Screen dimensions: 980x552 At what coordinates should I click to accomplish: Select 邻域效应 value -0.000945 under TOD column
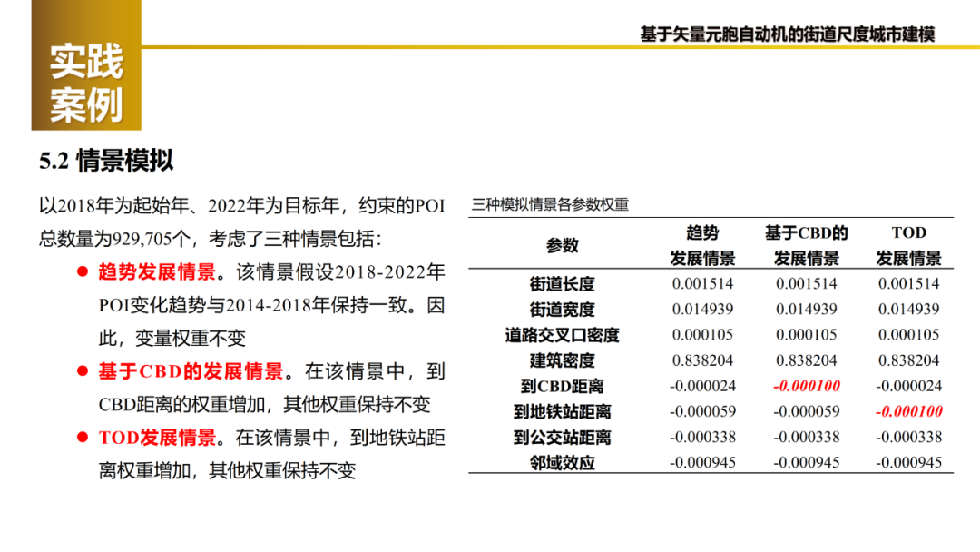point(908,463)
